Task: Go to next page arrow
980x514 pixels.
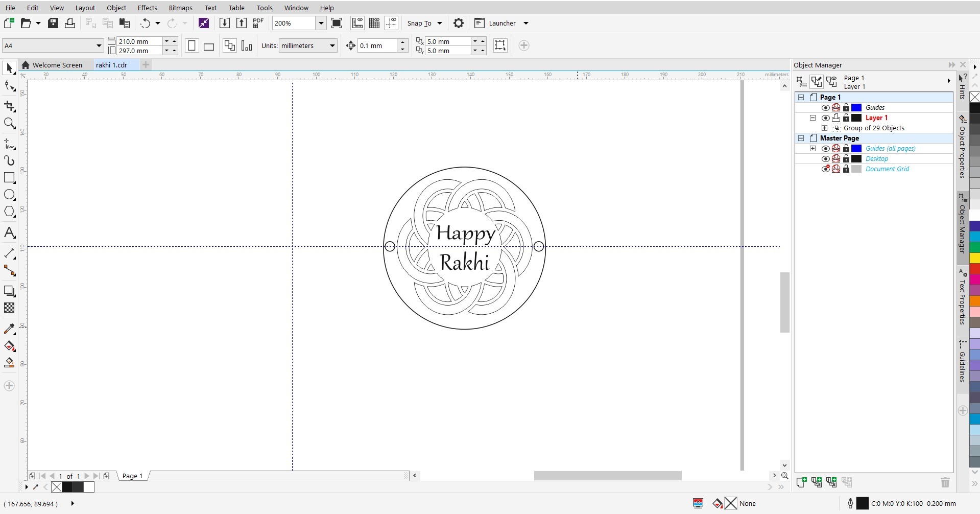Action: [87, 476]
